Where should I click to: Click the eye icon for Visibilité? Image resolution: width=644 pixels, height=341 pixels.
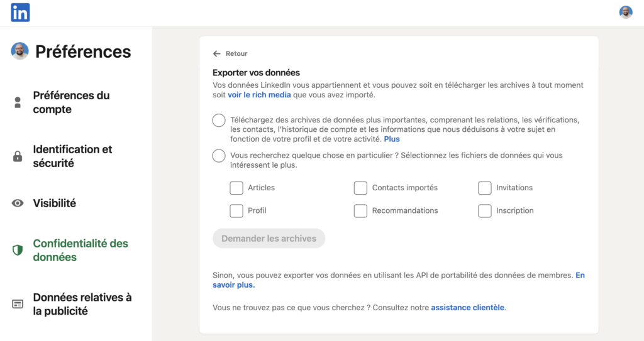tap(18, 203)
